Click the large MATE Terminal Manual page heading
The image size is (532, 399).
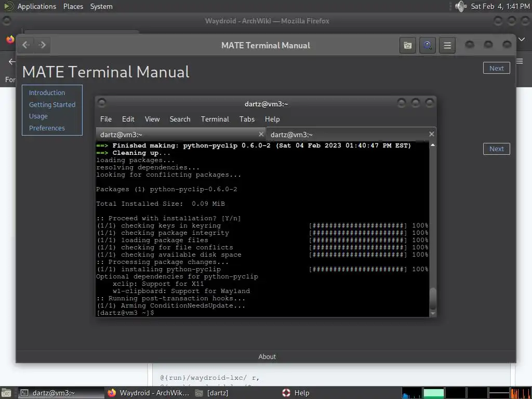click(x=106, y=72)
